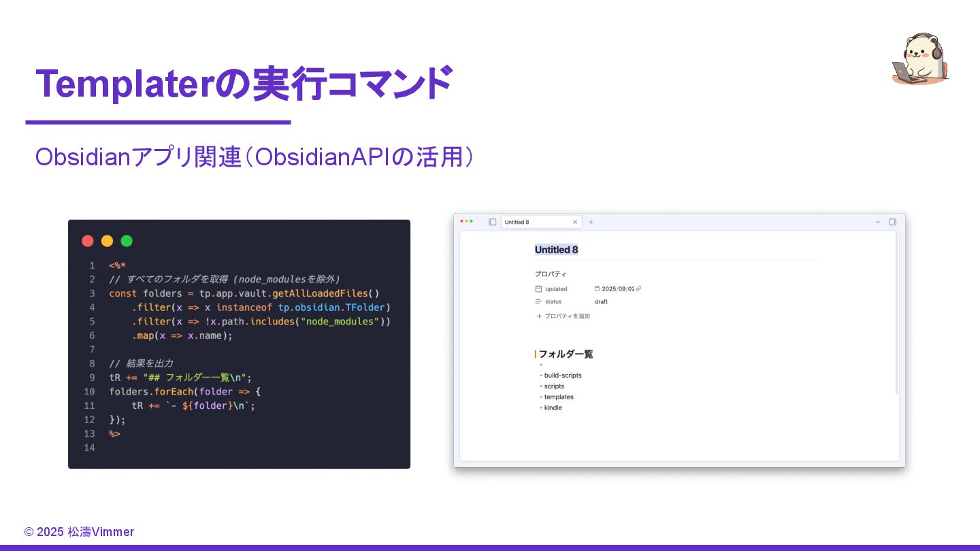
Task: Open a new tab with the plus icon
Action: [591, 222]
